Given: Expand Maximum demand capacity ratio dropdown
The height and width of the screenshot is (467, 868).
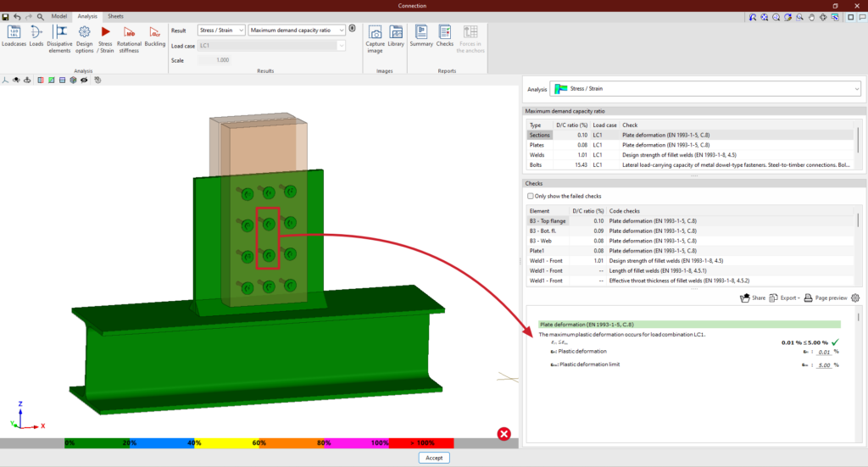Looking at the screenshot, I should (298, 30).
